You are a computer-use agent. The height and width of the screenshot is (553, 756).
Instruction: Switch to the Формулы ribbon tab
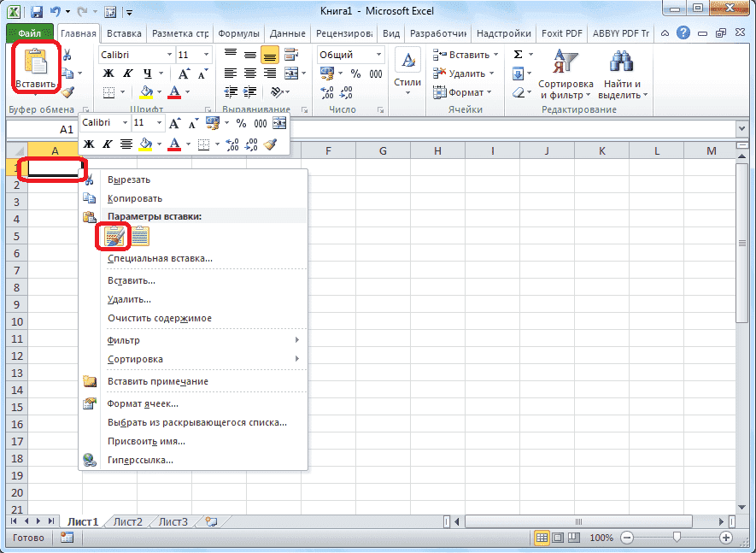238,33
